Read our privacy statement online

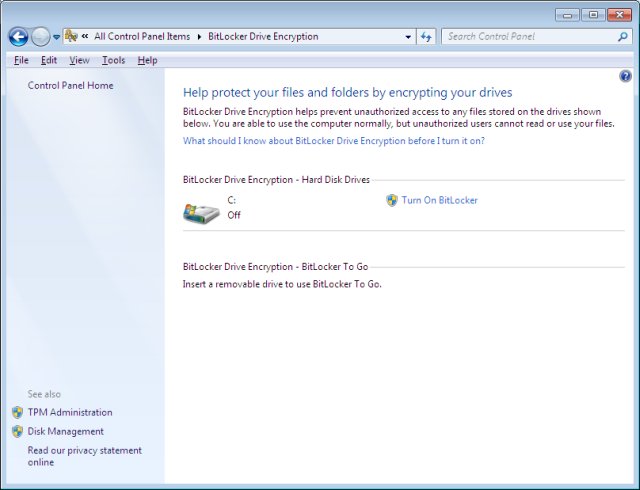[84, 456]
